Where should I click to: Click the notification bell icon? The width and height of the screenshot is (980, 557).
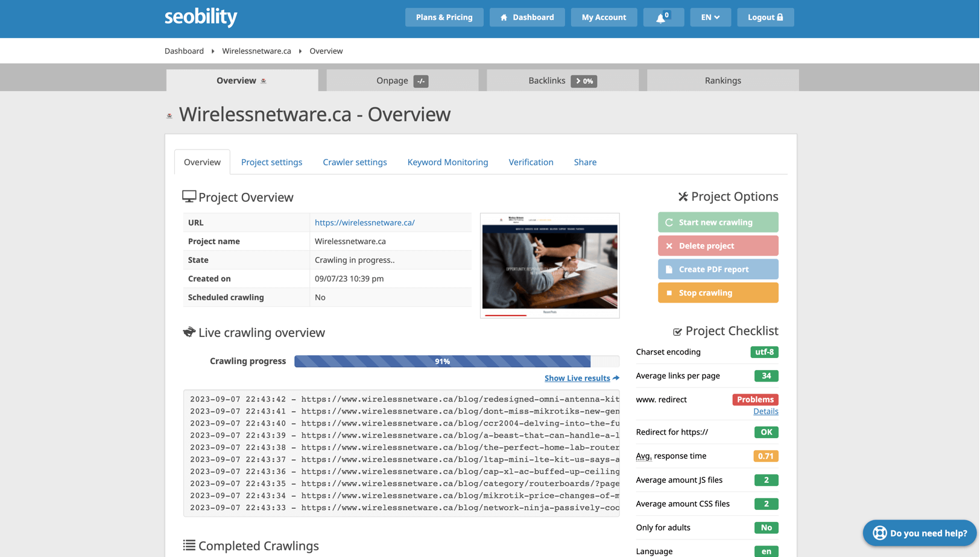point(663,17)
